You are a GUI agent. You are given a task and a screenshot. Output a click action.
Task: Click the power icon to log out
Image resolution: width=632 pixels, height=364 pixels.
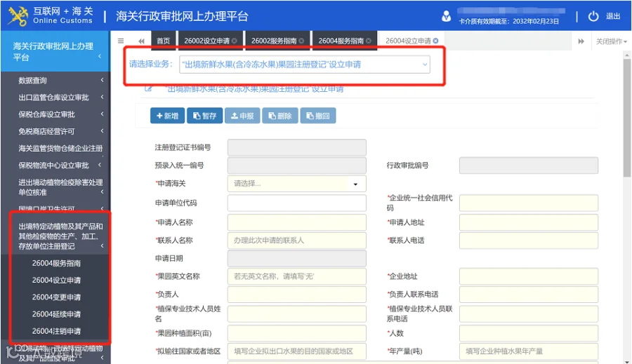pyautogui.click(x=593, y=16)
